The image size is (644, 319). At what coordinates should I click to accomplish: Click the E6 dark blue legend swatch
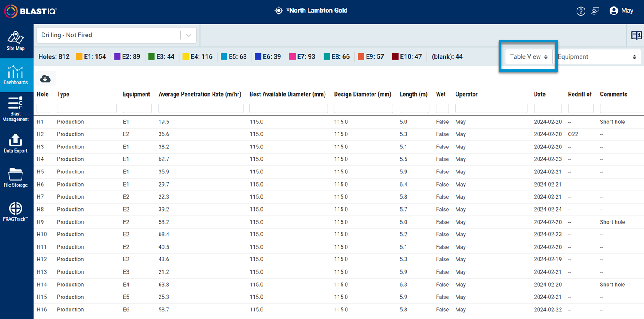[x=258, y=56]
